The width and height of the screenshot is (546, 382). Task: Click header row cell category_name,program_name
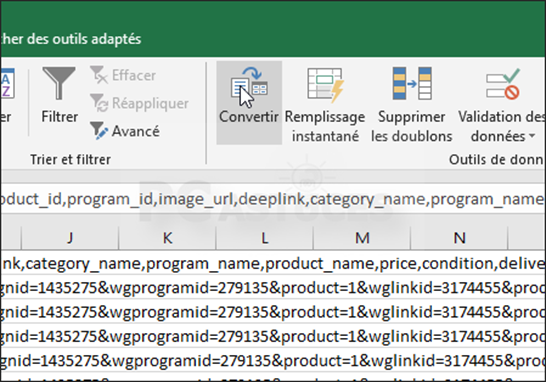(273, 264)
